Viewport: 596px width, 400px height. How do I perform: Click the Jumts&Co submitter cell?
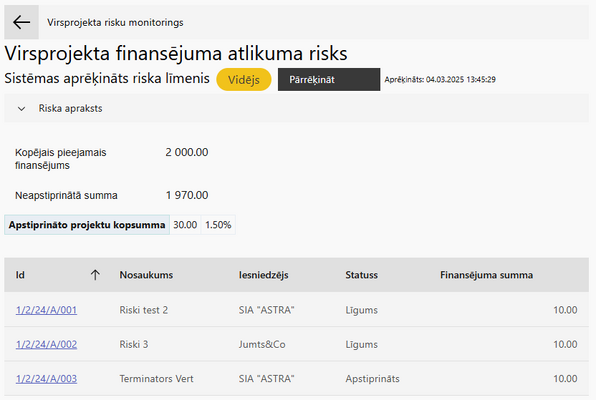pos(262,344)
